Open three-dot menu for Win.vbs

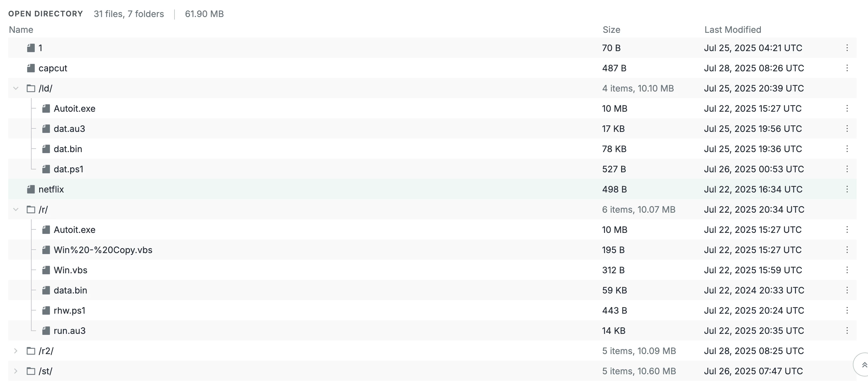(x=847, y=270)
